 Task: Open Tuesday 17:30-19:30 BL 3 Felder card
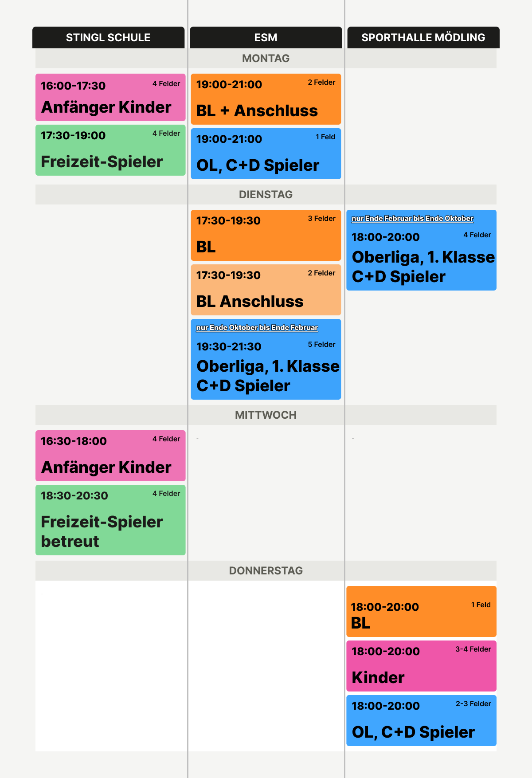click(x=266, y=235)
